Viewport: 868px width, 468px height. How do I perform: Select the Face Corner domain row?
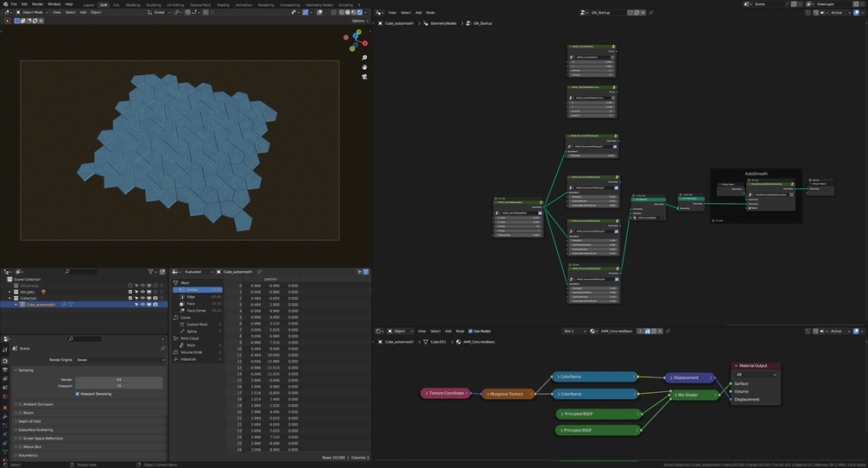point(198,310)
